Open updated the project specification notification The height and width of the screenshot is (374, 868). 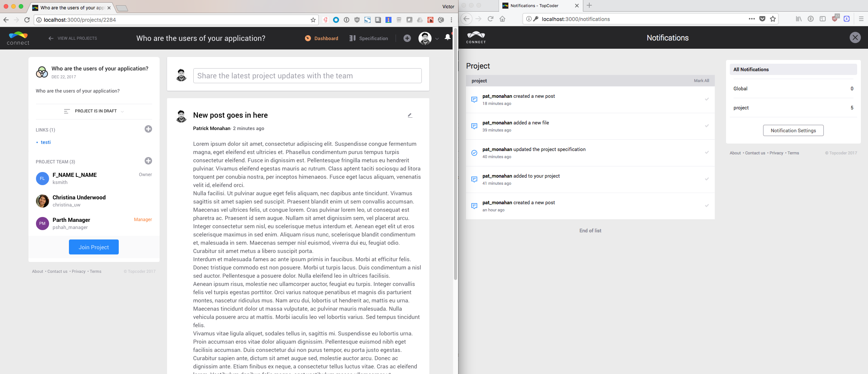[x=590, y=153]
